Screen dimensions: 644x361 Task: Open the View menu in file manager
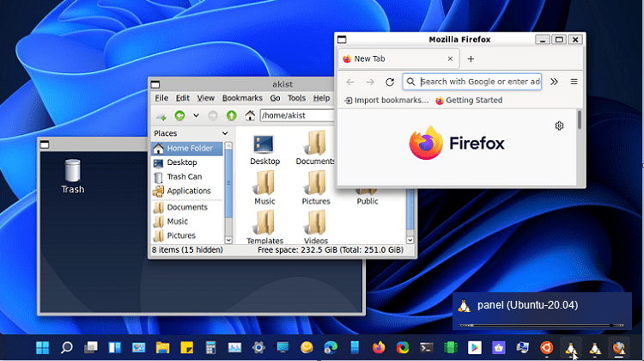205,98
